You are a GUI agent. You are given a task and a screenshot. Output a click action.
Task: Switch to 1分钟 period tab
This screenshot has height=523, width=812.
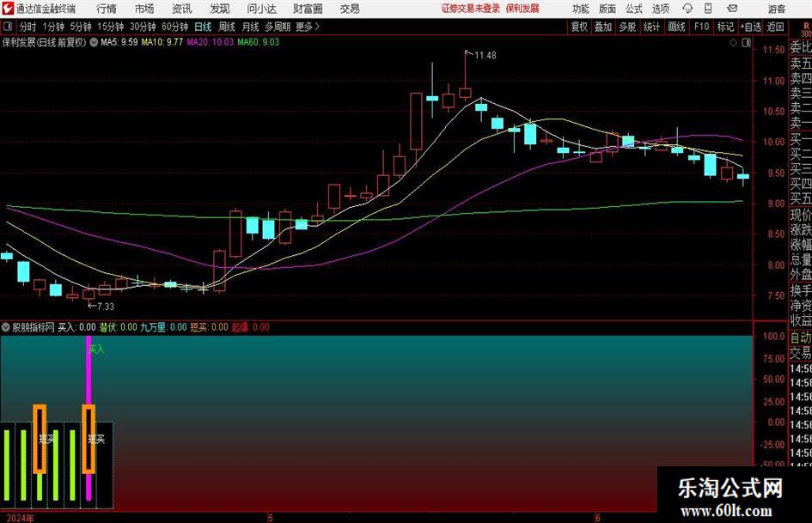[53, 27]
